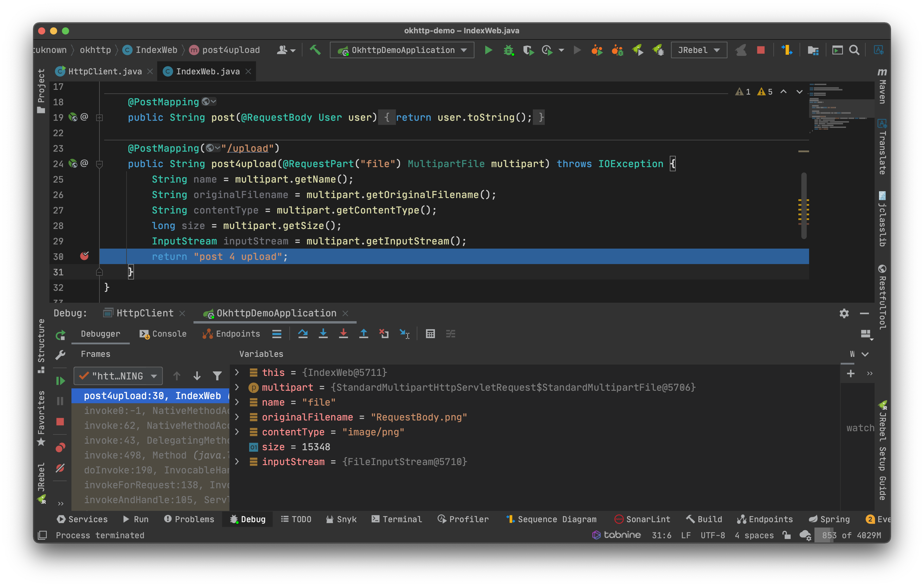Click the Step Out icon

click(x=363, y=334)
